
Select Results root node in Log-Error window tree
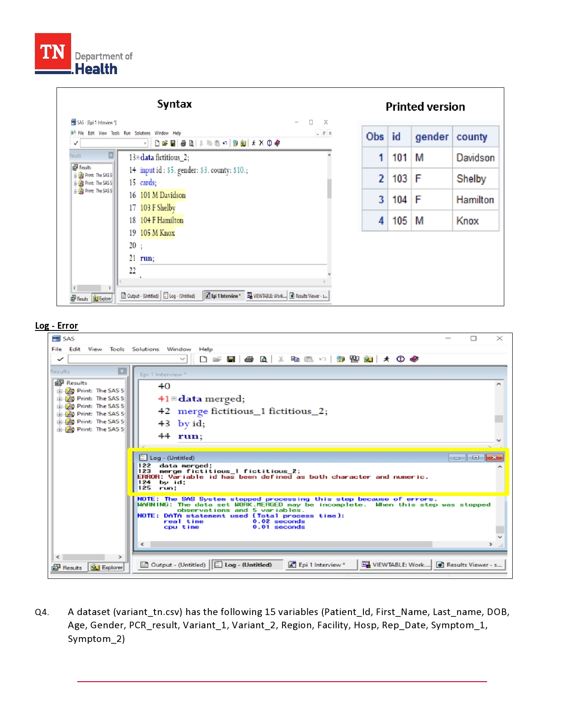coord(72,383)
